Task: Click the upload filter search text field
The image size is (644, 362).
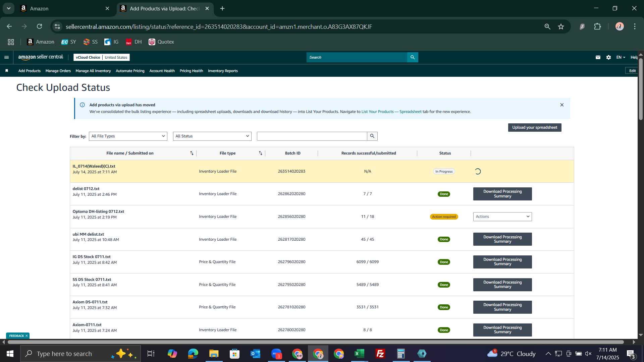Action: point(312,136)
